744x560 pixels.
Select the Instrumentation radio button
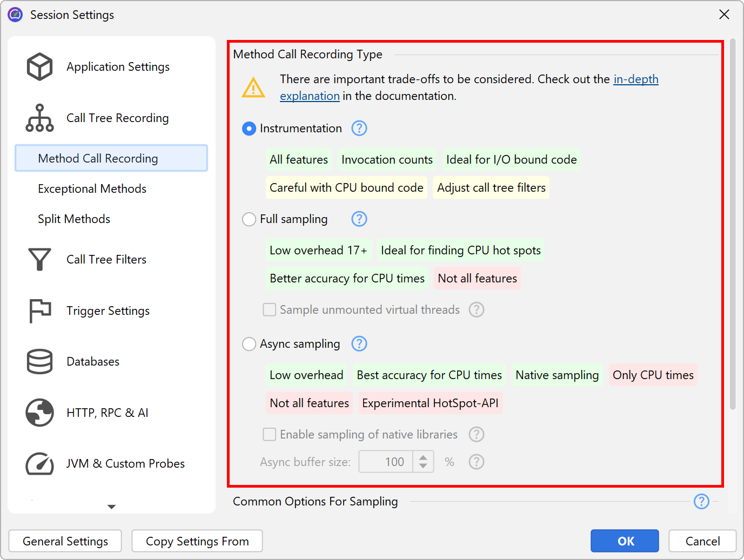pyautogui.click(x=249, y=129)
